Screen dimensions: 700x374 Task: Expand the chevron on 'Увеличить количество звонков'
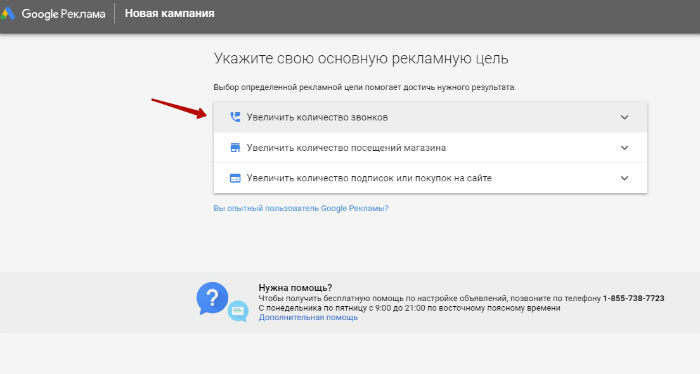(624, 117)
